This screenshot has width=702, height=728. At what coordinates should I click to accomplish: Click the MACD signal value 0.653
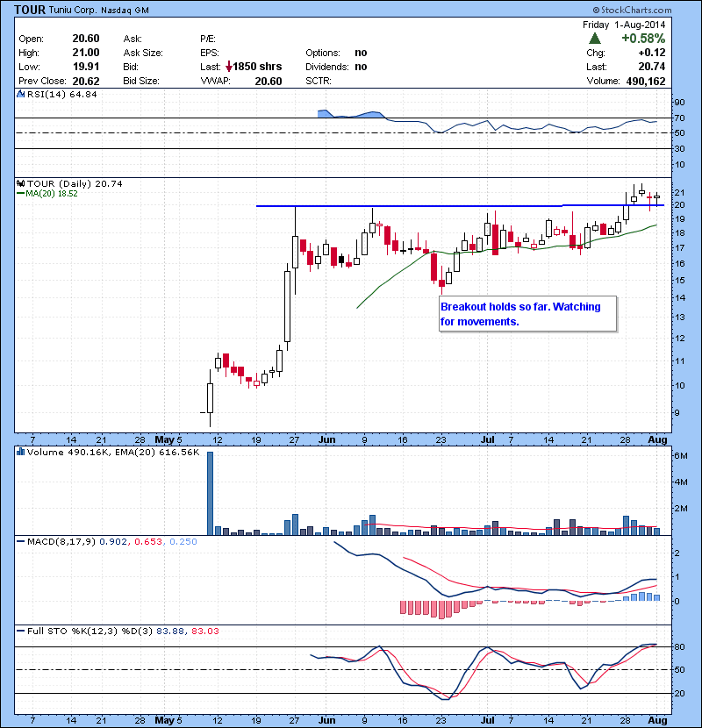tap(148, 541)
